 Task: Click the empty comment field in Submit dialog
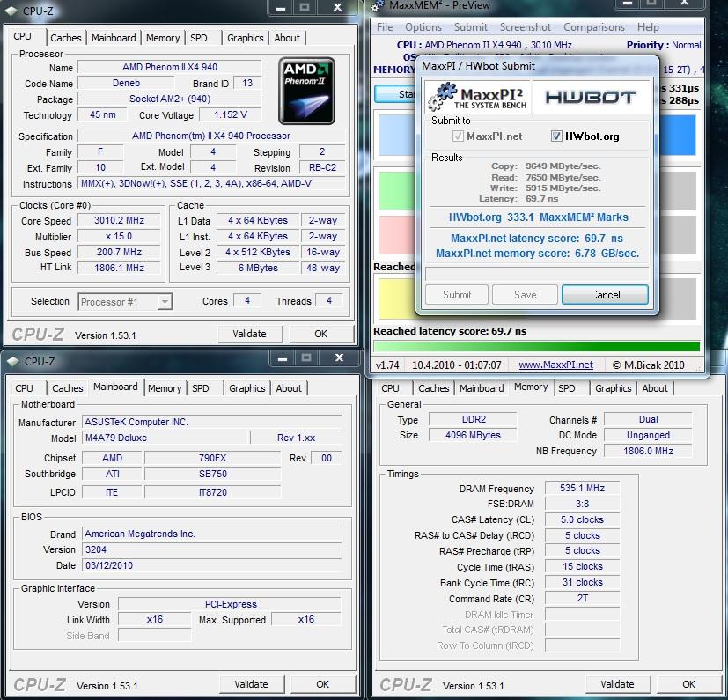(537, 274)
